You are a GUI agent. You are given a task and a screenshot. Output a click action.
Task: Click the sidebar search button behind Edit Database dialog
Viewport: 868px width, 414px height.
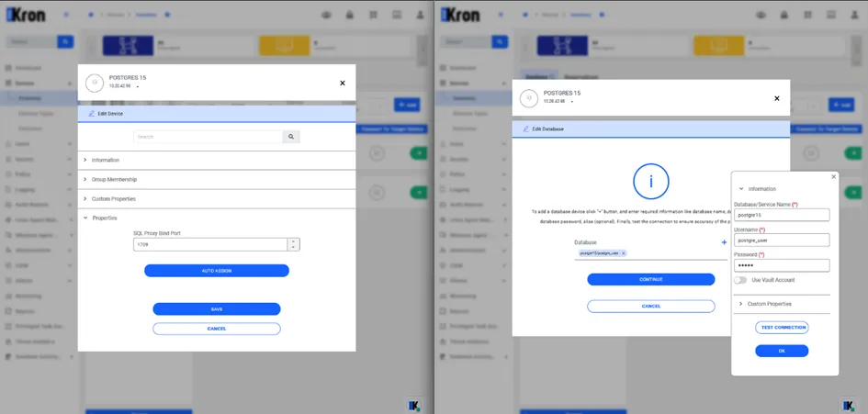[x=500, y=41]
